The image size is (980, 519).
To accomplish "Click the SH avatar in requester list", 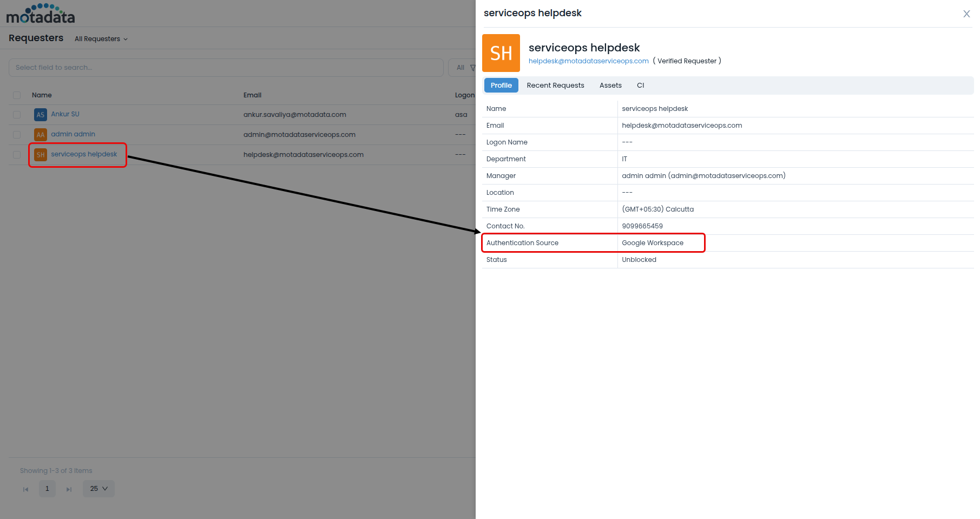I will pos(41,155).
